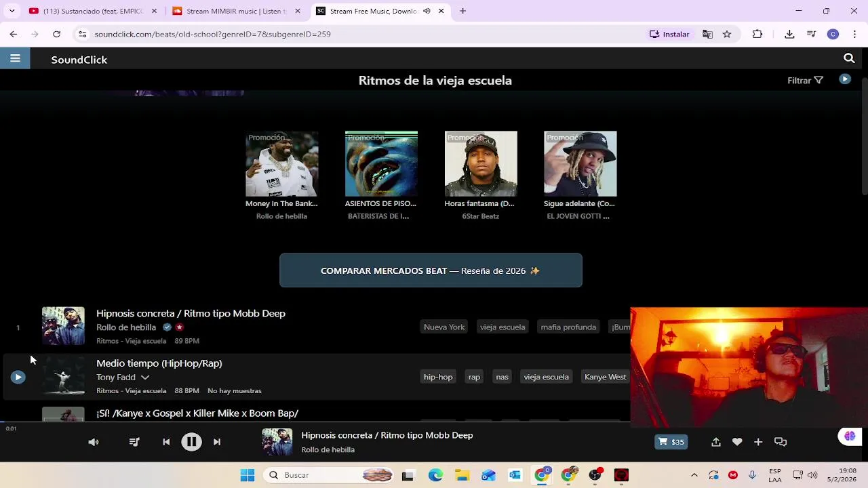Select the hip-hop tag

pyautogui.click(x=438, y=377)
